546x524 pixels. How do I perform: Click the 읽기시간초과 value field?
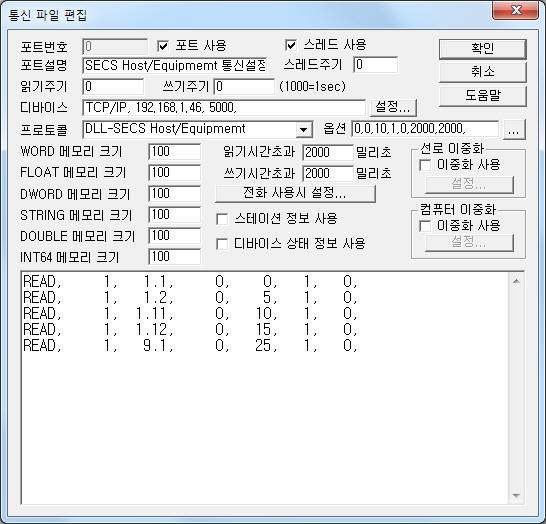(328, 152)
